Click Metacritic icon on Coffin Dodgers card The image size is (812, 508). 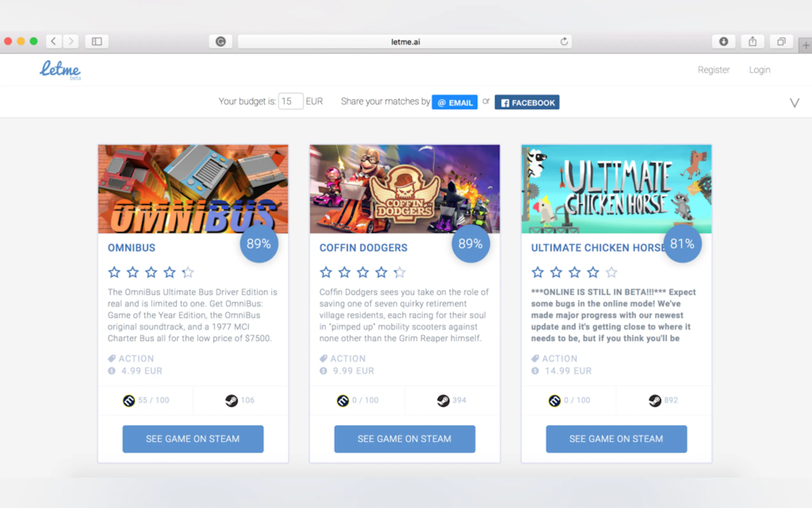coord(343,400)
